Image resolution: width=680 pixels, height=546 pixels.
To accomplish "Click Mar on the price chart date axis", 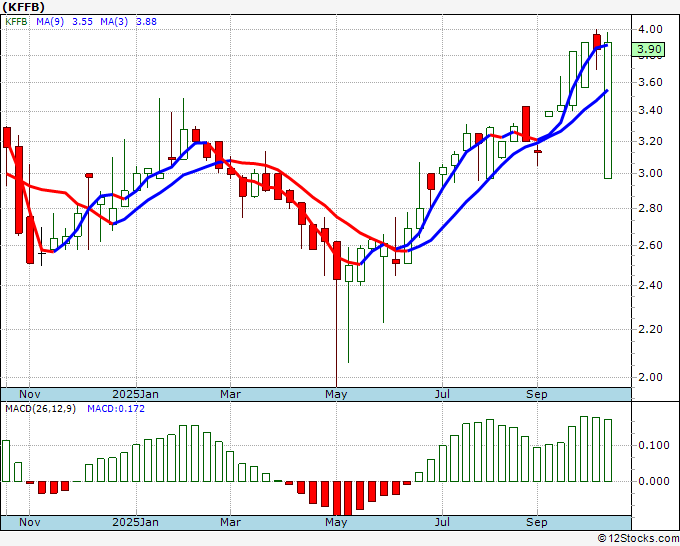I will click(230, 394).
